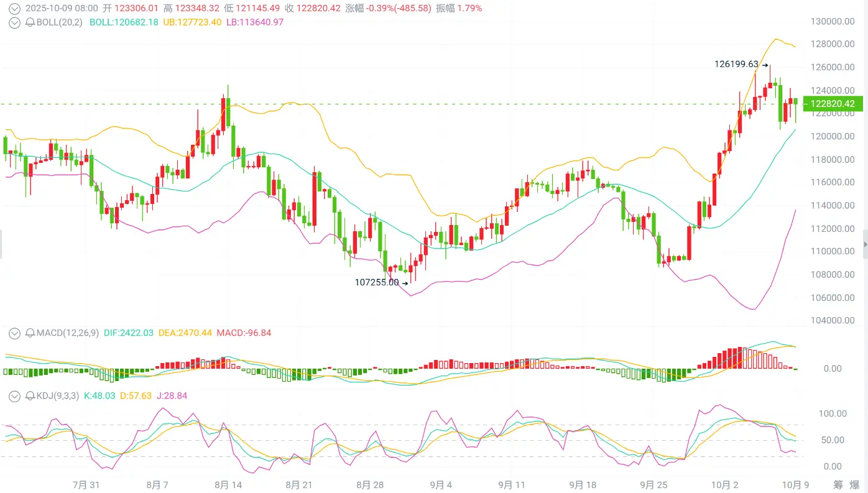The width and height of the screenshot is (868, 493).
Task: Click the 7月 31 date label
Action: [86, 484]
